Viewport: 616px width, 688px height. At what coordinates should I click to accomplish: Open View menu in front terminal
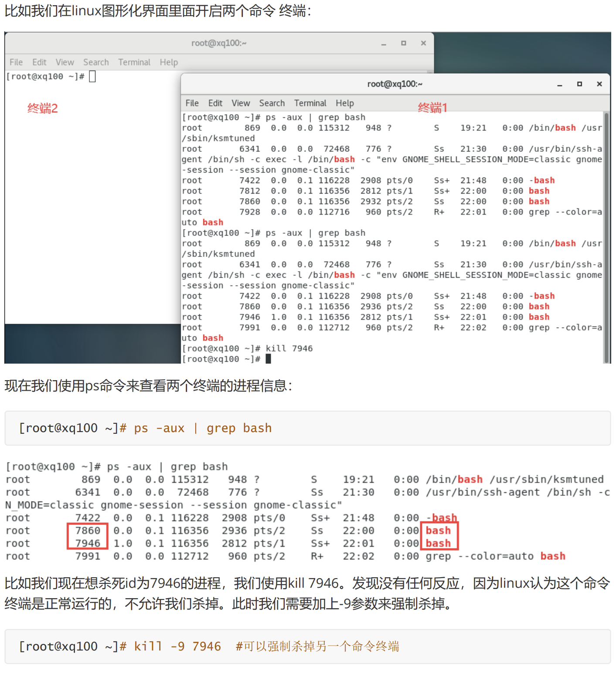point(241,103)
